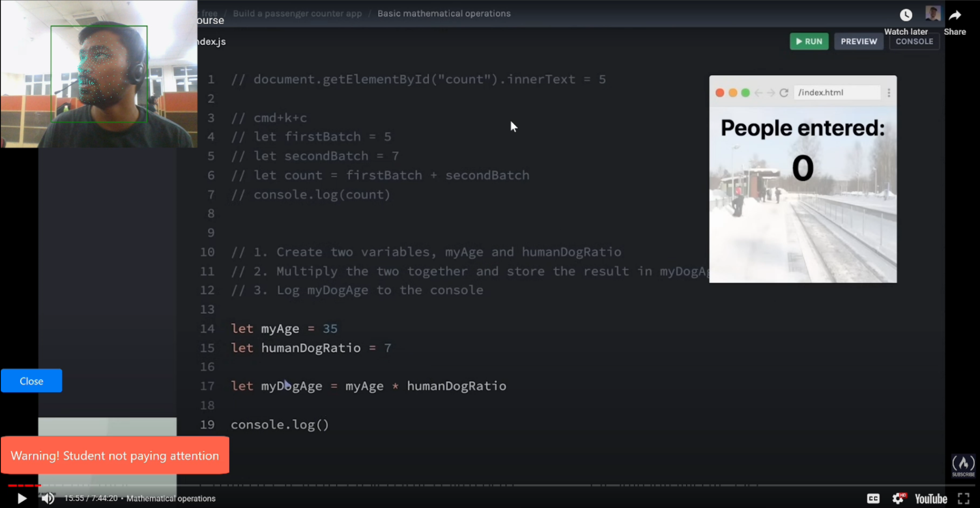Close the attention monitor with Close button

tap(31, 381)
